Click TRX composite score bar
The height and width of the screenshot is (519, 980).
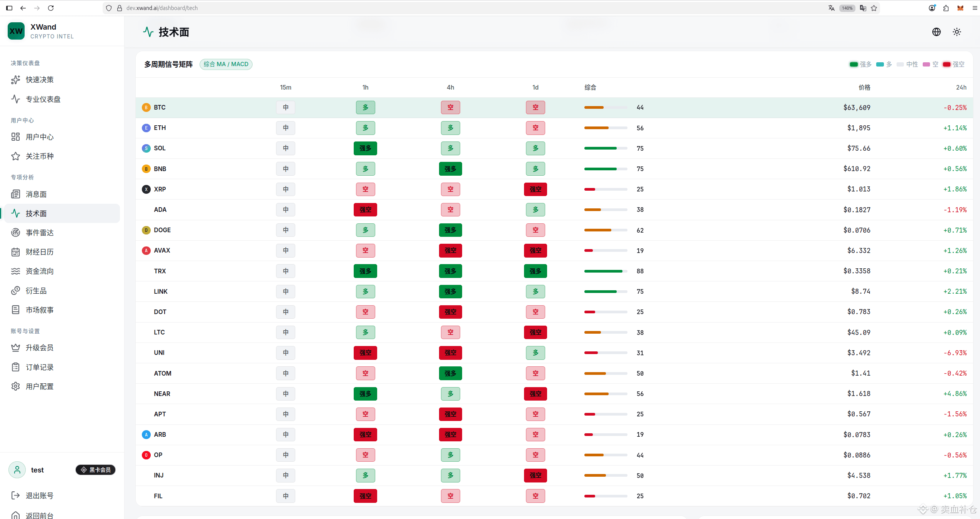(606, 271)
